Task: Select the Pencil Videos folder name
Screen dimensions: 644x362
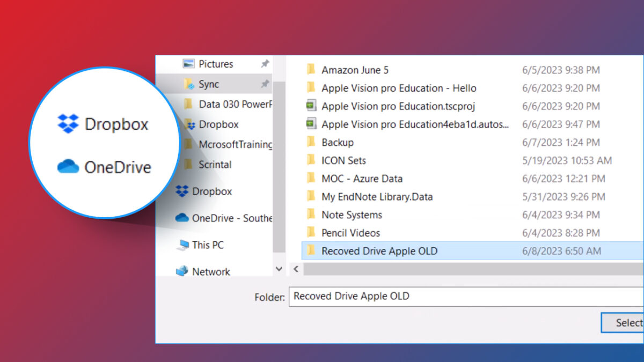Action: (x=350, y=233)
